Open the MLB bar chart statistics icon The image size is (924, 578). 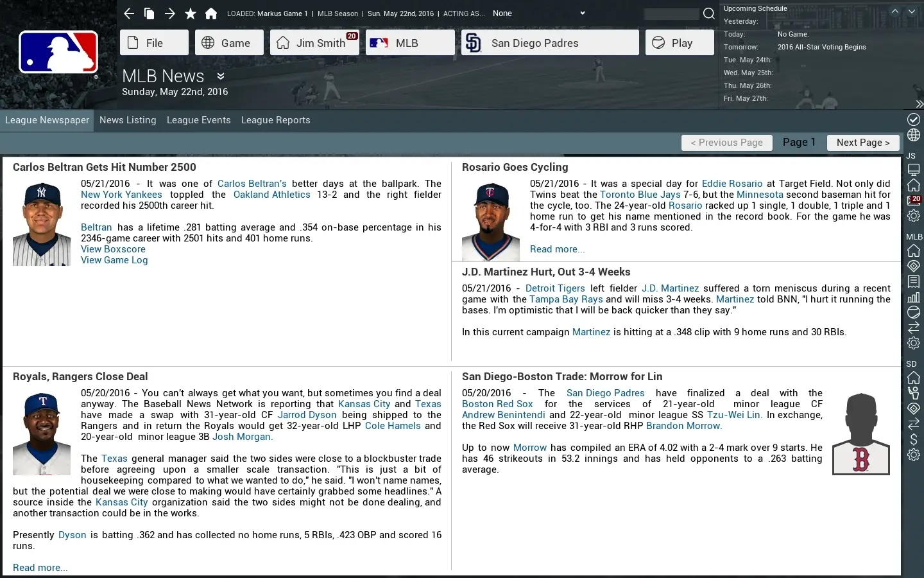coord(914,297)
